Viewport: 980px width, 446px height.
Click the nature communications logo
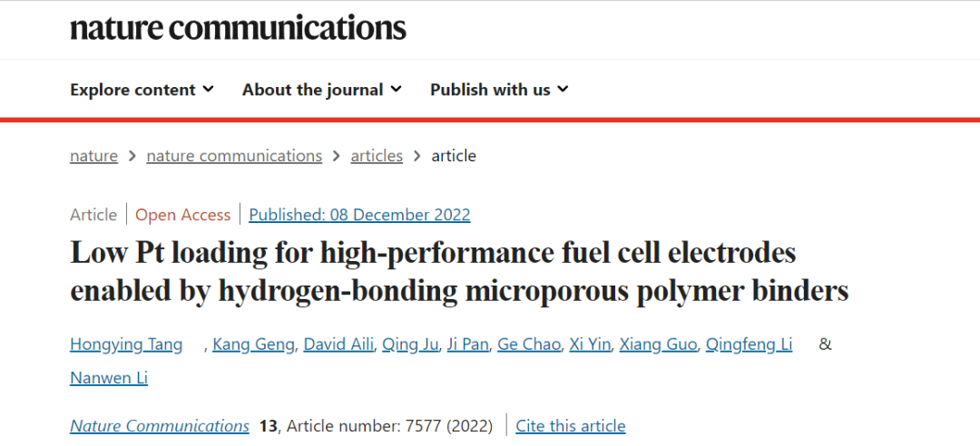[238, 27]
